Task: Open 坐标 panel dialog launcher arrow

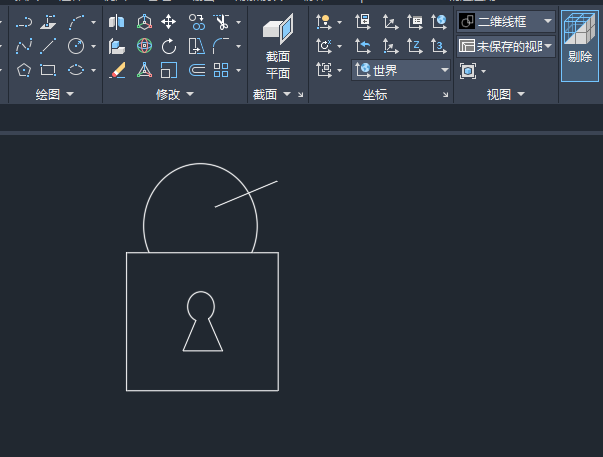Action: 445,95
